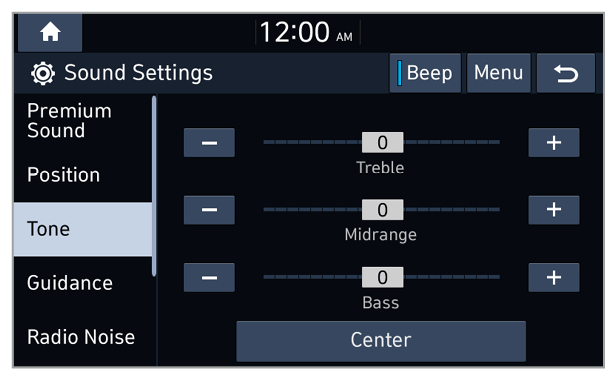Raise Bass with the plus button
Screen dimensions: 615x378
(x=553, y=278)
